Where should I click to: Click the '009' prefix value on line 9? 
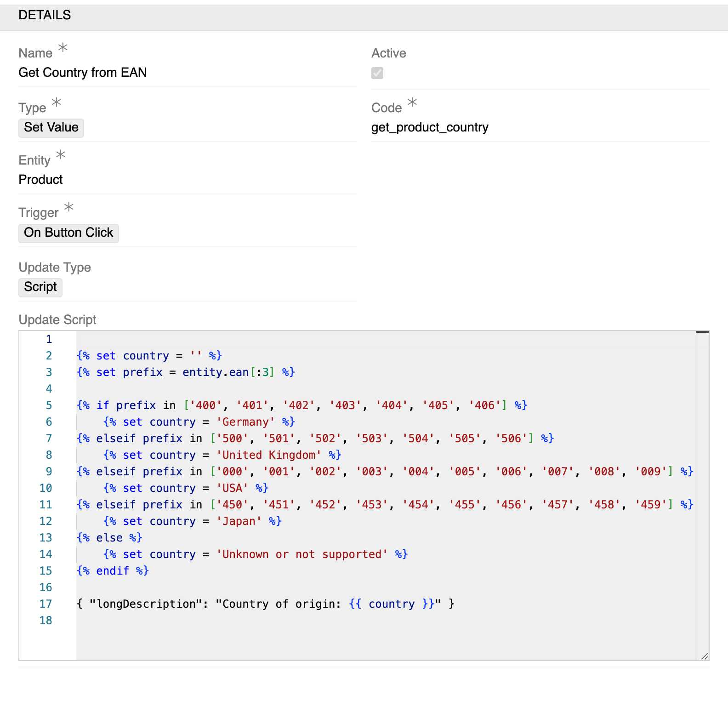651,472
